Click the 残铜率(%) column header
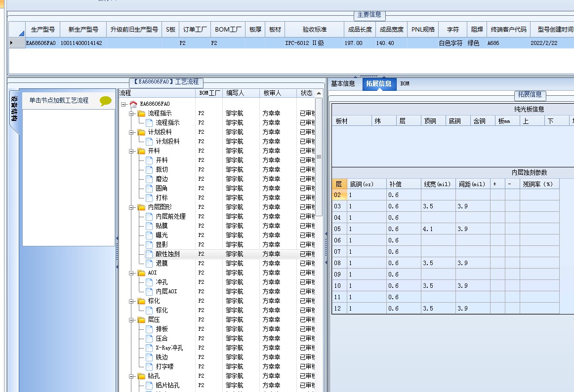574x392 pixels. pyautogui.click(x=539, y=184)
